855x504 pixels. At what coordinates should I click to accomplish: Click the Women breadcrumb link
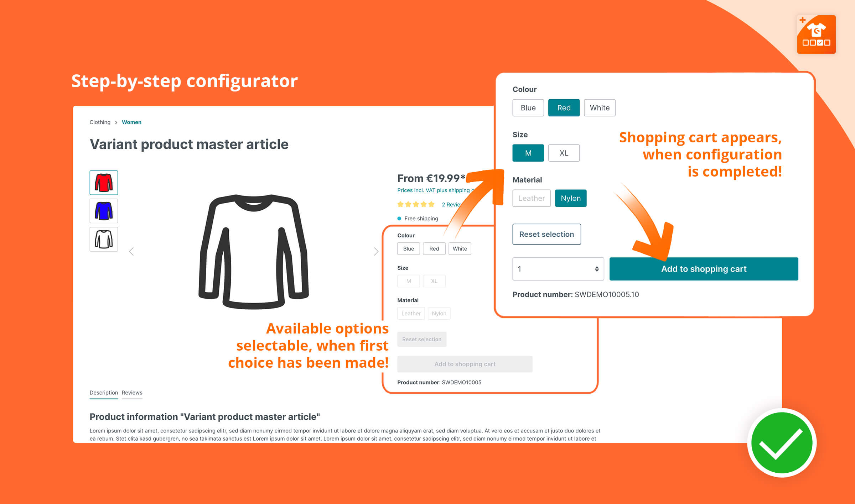tap(131, 122)
